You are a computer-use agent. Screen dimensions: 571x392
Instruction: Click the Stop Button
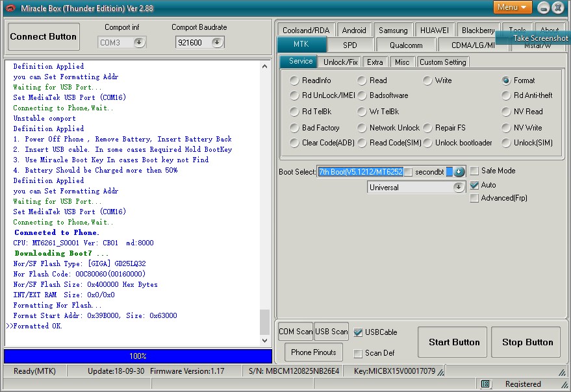(526, 342)
